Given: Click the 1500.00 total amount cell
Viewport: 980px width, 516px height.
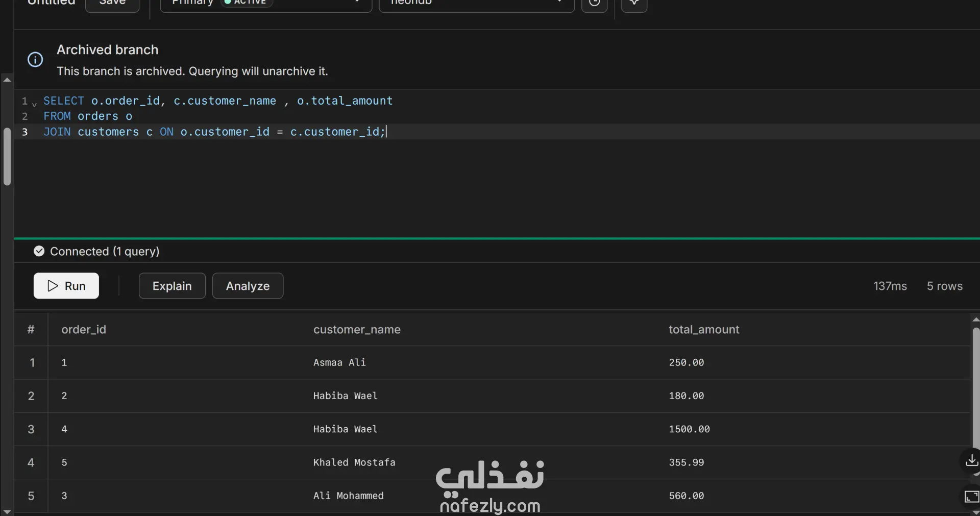Looking at the screenshot, I should [690, 429].
